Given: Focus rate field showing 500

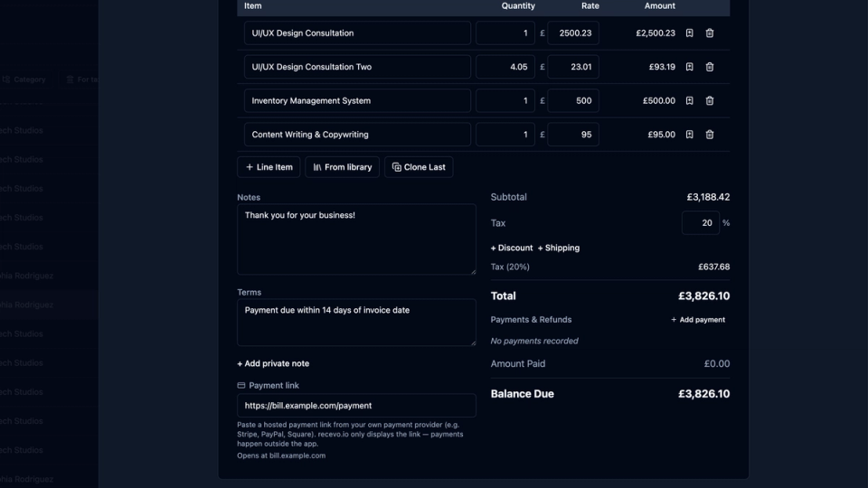Looking at the screenshot, I should (573, 100).
